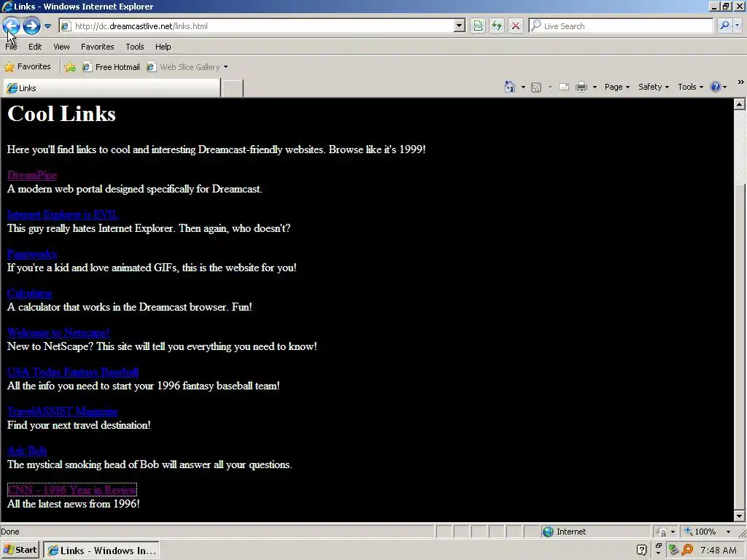Click the blue Help question mark icon
The width and height of the screenshot is (747, 560).
[715, 87]
